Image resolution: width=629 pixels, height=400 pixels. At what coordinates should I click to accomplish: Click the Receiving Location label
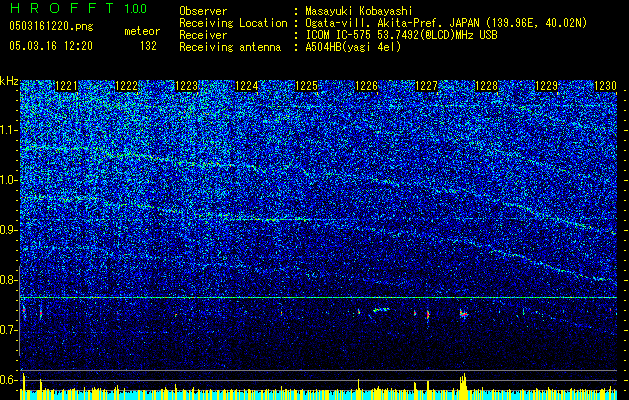pos(233,23)
